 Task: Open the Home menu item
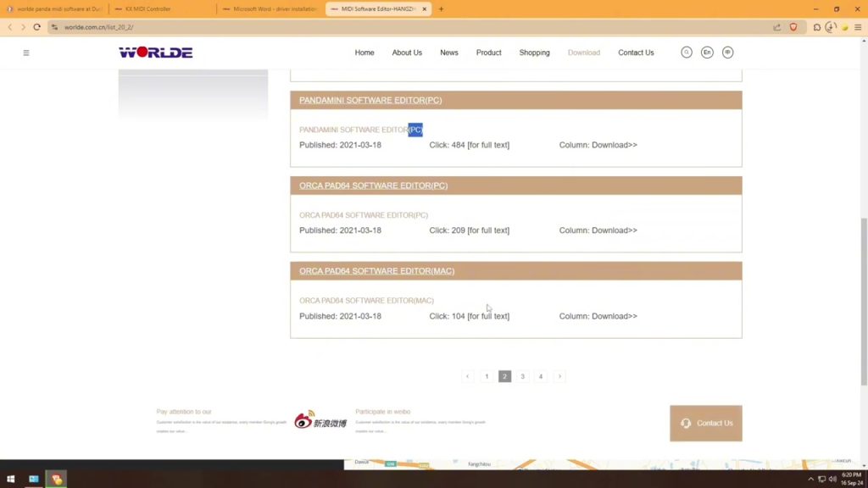[x=364, y=53]
